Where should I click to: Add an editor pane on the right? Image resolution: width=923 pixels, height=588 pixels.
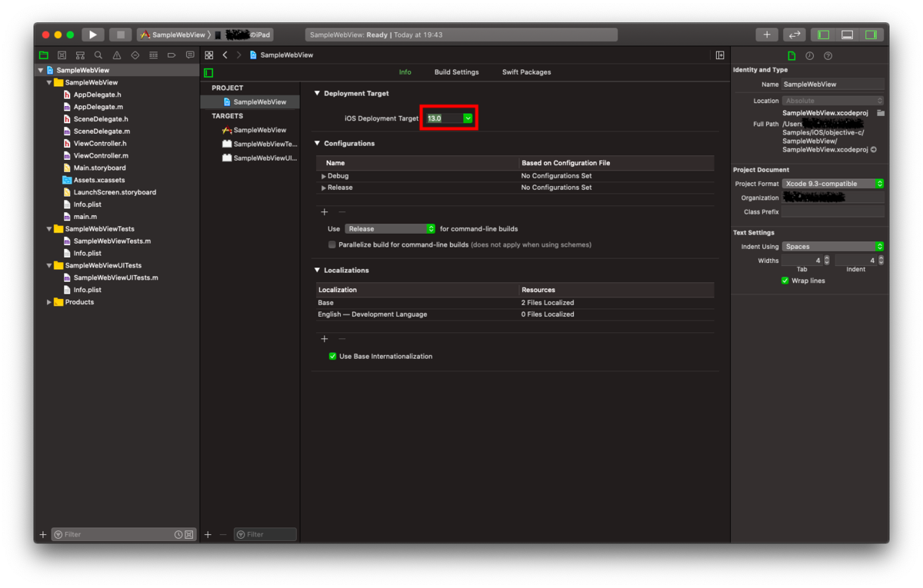[720, 55]
